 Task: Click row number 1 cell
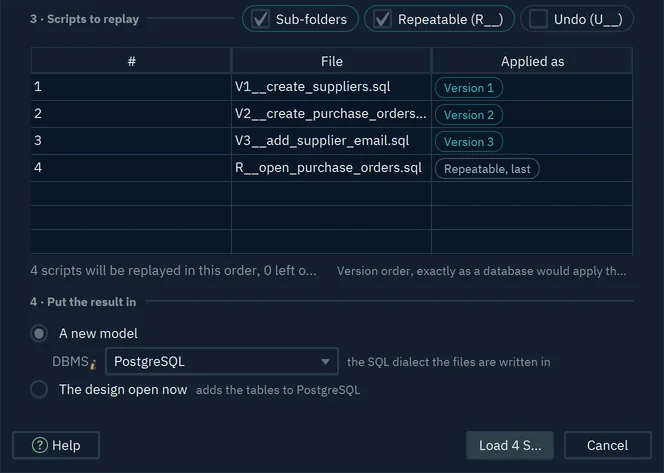point(131,87)
